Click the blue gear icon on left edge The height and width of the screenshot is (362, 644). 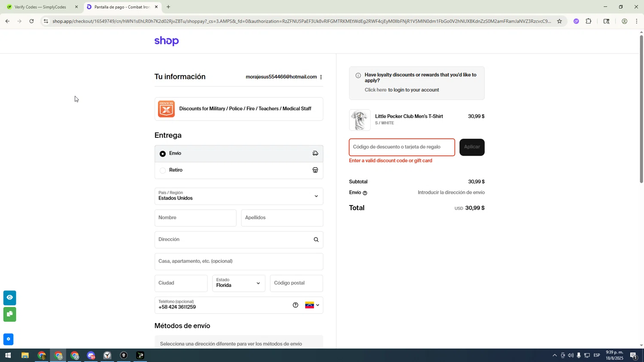[x=8, y=339]
